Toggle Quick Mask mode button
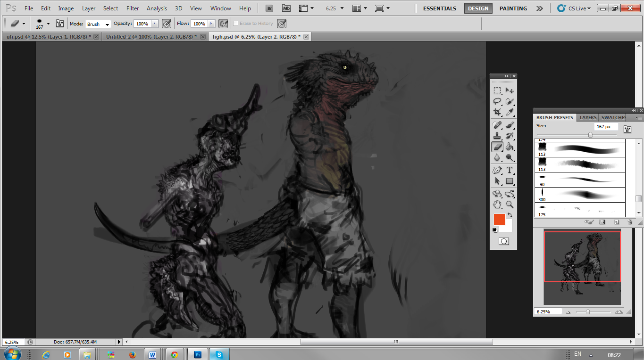Screen dimensions: 644x360 [x=503, y=241]
